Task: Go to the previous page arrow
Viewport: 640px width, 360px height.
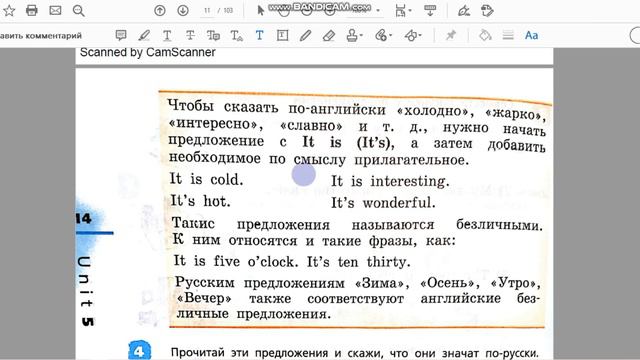Action: 160,11
